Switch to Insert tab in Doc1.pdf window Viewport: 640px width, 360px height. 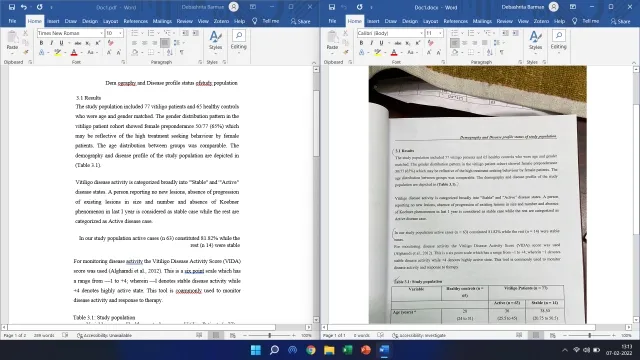(53, 21)
